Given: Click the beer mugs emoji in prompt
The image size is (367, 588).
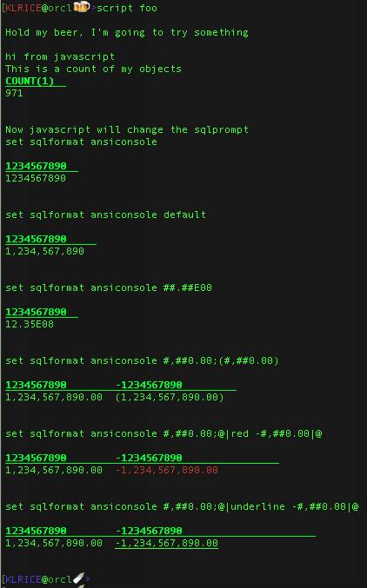Looking at the screenshot, I should (x=81, y=7).
